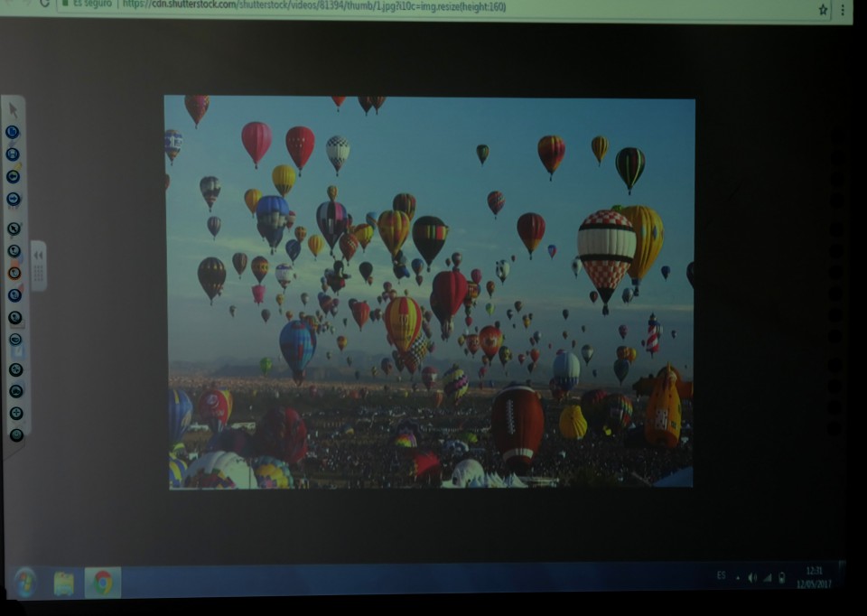The image size is (867, 616).
Task: Click the blue floppy-disk save icon
Action: point(13,154)
